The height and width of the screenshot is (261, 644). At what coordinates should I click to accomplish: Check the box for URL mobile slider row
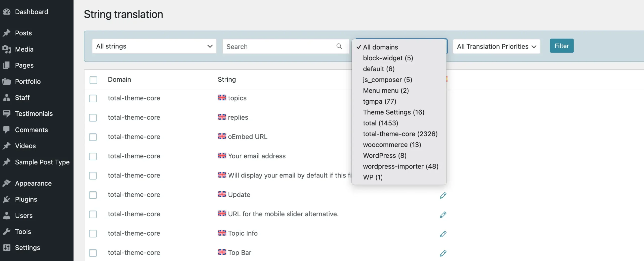[x=93, y=214]
